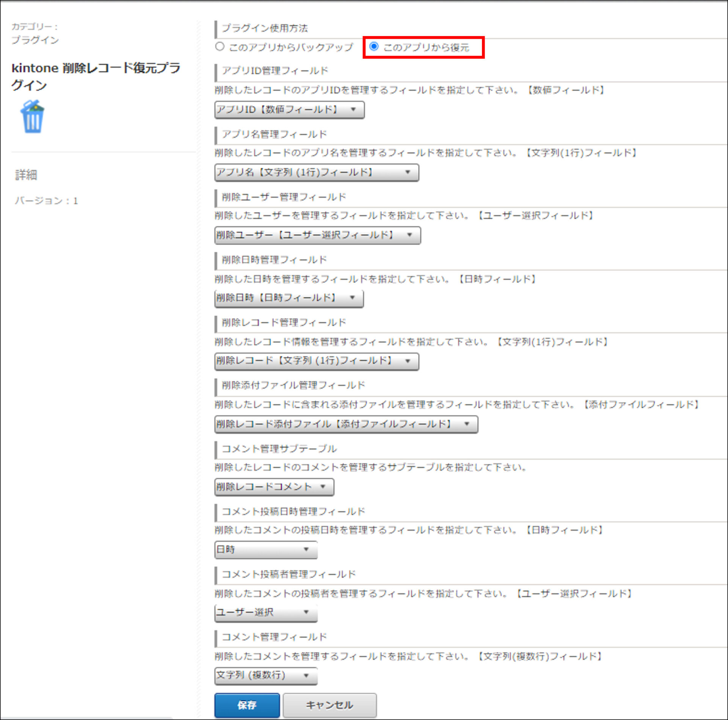Click the 詳細 label in sidebar
Viewport: 728px width, 720px height.
pos(26,175)
